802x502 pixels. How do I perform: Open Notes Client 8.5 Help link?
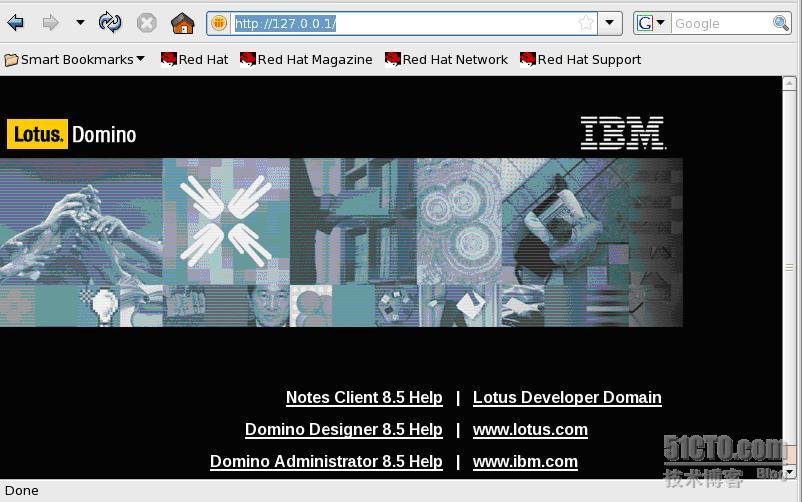(x=364, y=398)
